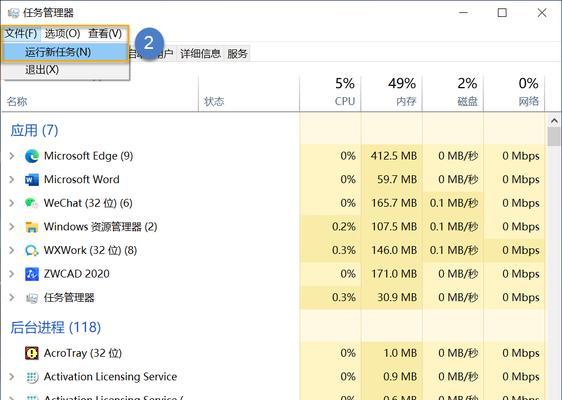
Task: Expand the Microsoft Edge (9) process group
Action: coord(12,156)
